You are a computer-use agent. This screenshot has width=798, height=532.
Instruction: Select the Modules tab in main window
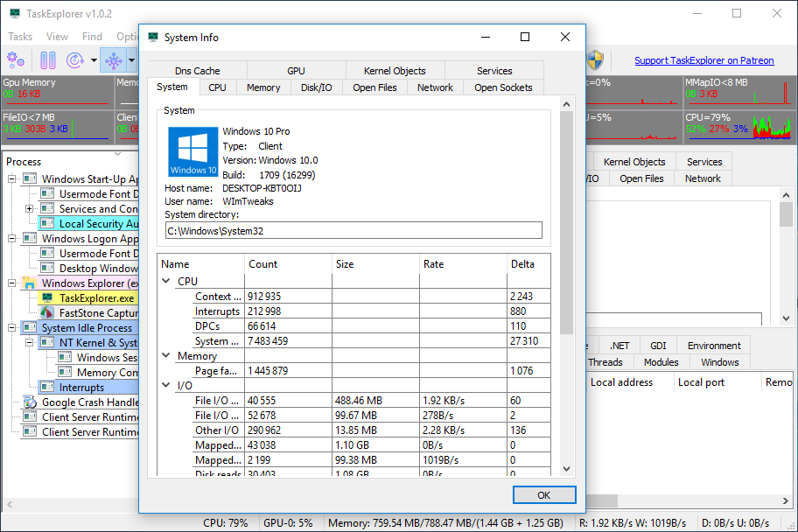click(x=661, y=362)
